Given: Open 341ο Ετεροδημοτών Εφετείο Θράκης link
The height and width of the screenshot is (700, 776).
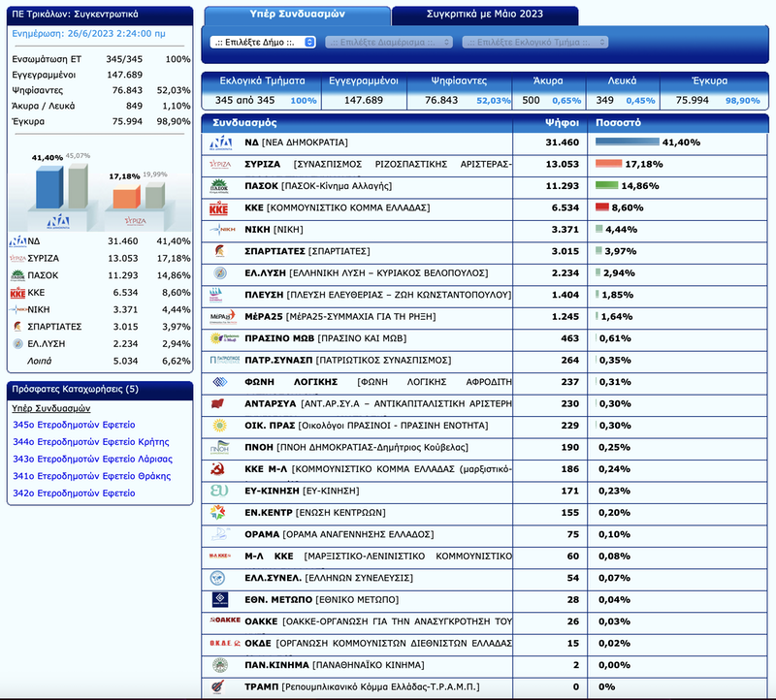Looking at the screenshot, I should click(91, 476).
